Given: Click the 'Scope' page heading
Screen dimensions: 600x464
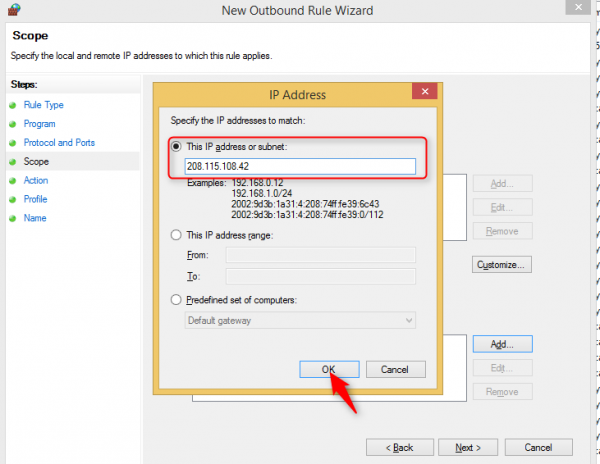Looking at the screenshot, I should 30,35.
